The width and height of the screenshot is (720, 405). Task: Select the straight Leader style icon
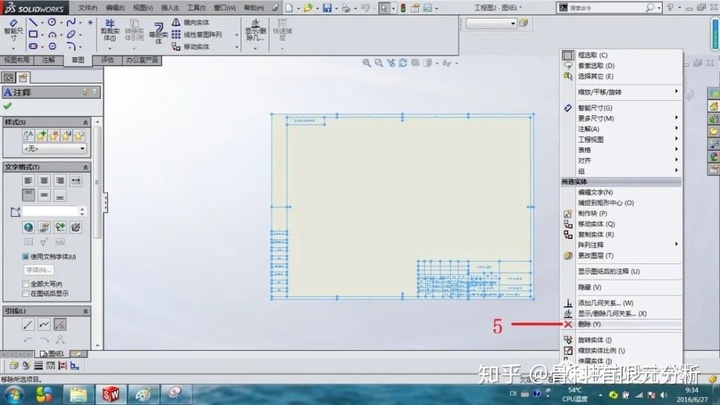28,325
